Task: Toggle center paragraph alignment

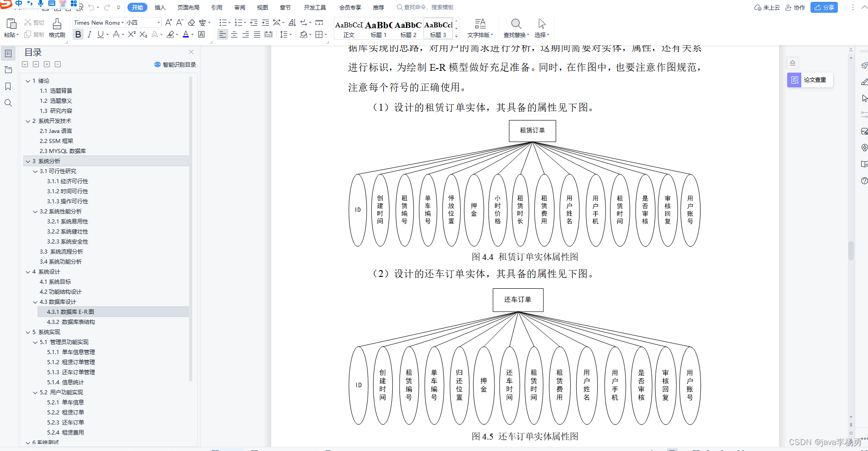Action: (234, 34)
